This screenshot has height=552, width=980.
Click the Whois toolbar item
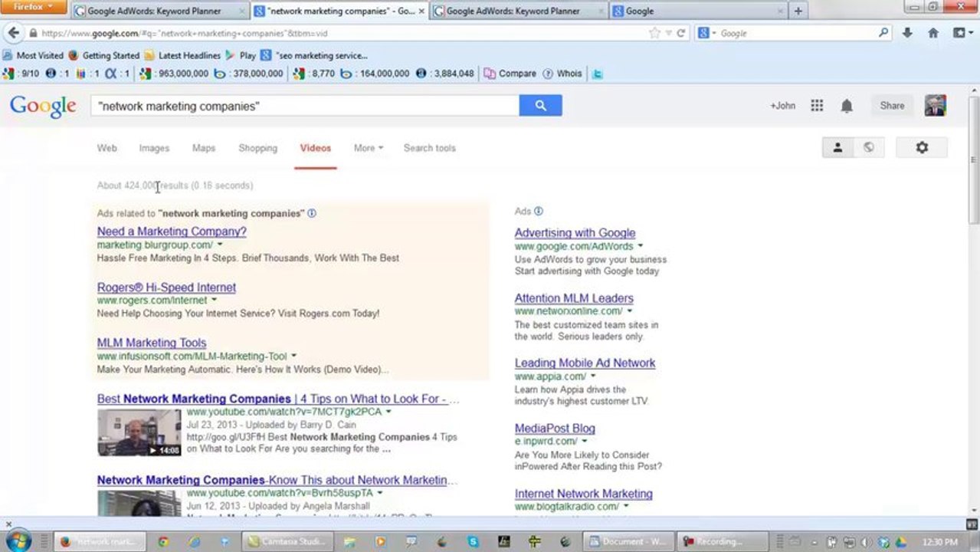pyautogui.click(x=562, y=74)
